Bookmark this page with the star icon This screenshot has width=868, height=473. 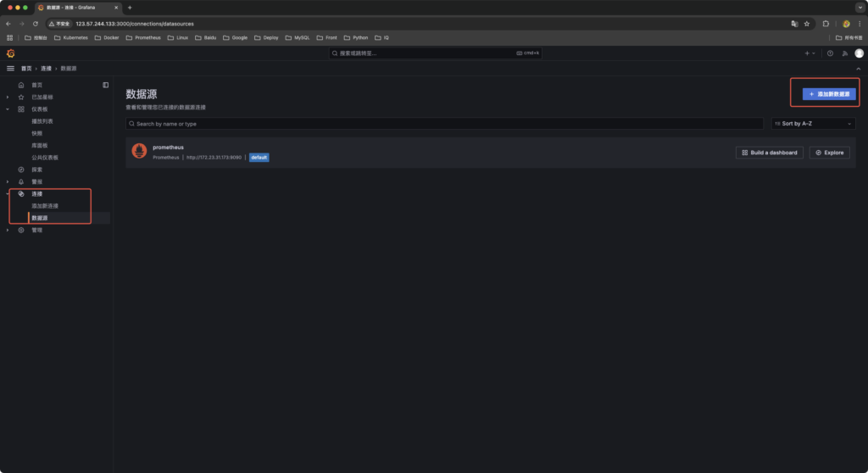tap(806, 24)
